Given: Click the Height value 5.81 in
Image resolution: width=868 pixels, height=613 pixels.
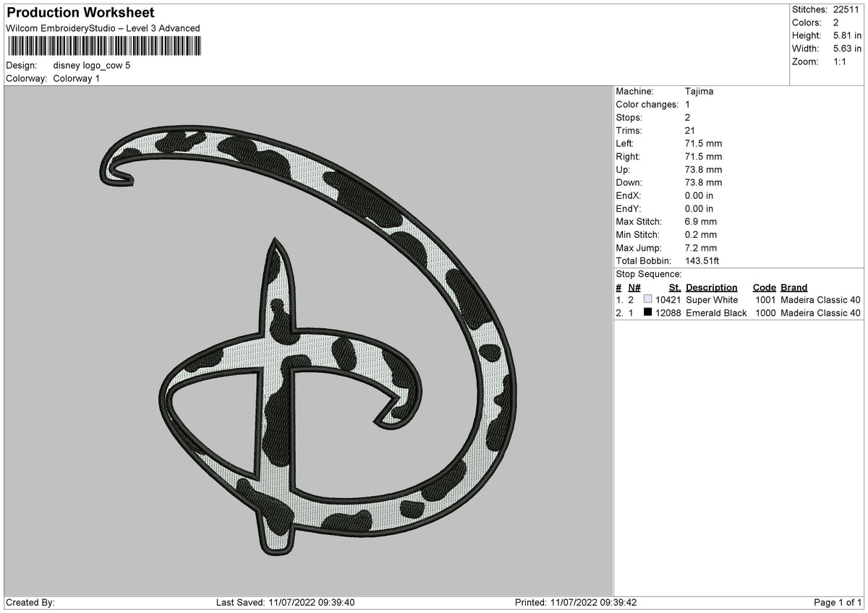Looking at the screenshot, I should (847, 35).
